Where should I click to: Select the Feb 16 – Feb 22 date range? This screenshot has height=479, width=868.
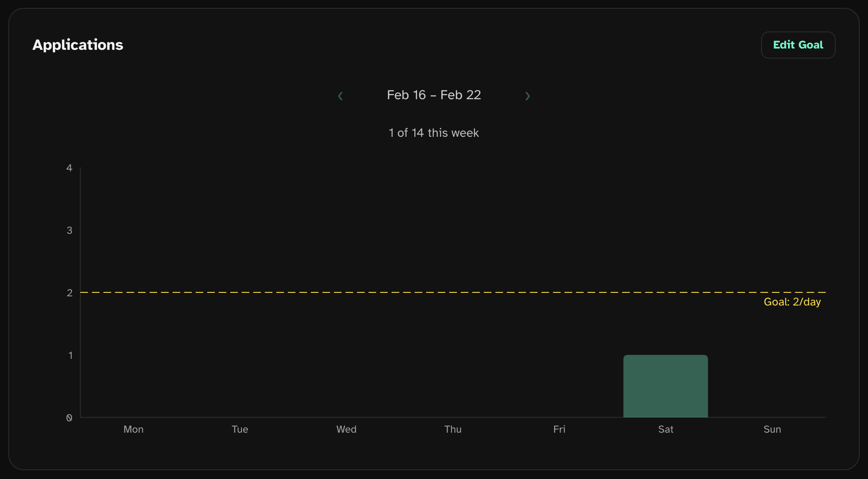[x=434, y=95]
